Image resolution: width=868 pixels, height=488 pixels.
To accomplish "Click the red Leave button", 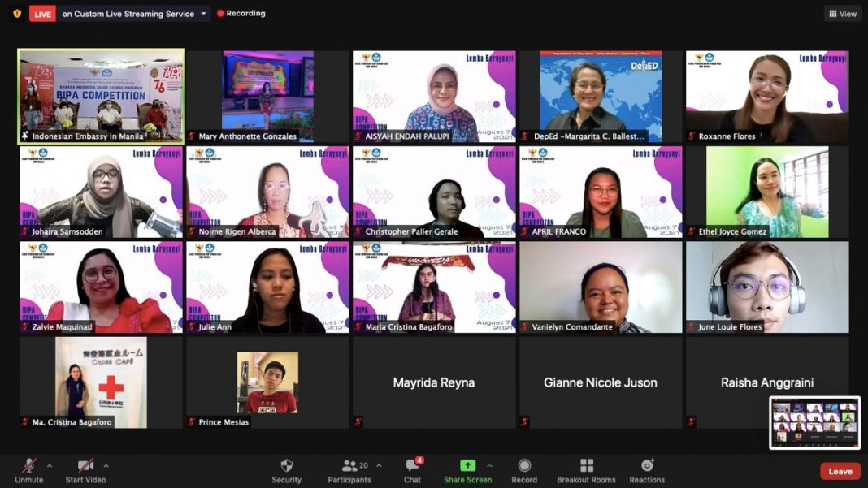I will pos(840,471).
